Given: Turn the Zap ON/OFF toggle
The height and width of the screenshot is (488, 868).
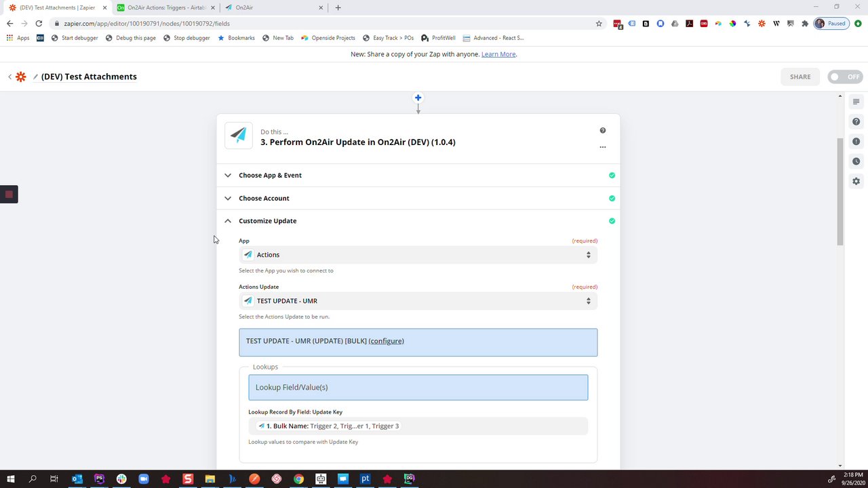Looking at the screenshot, I should [845, 77].
